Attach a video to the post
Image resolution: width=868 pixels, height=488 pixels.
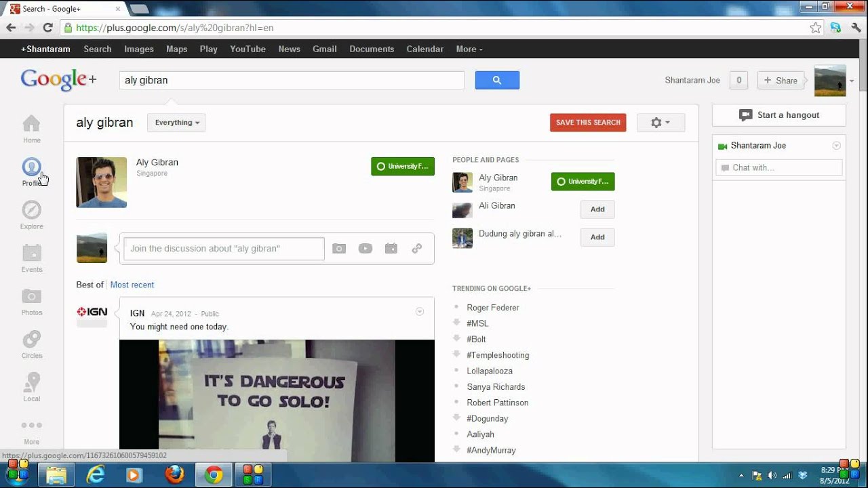tap(366, 249)
